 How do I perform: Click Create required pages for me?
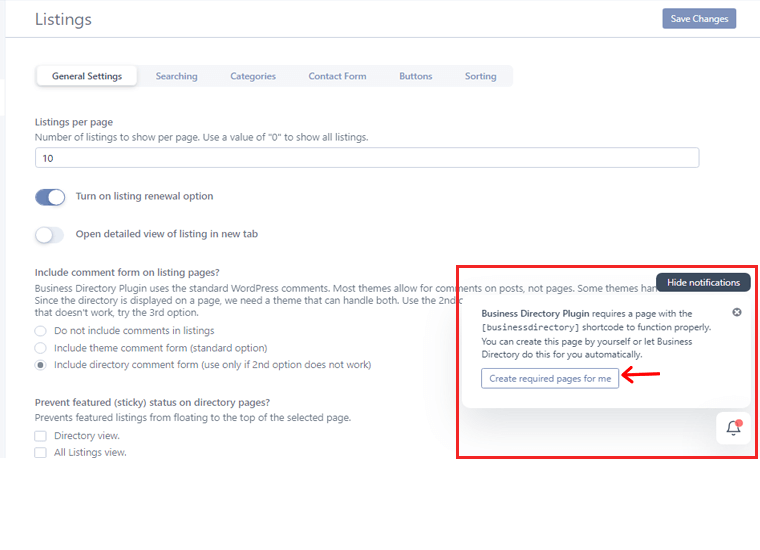pyautogui.click(x=550, y=378)
